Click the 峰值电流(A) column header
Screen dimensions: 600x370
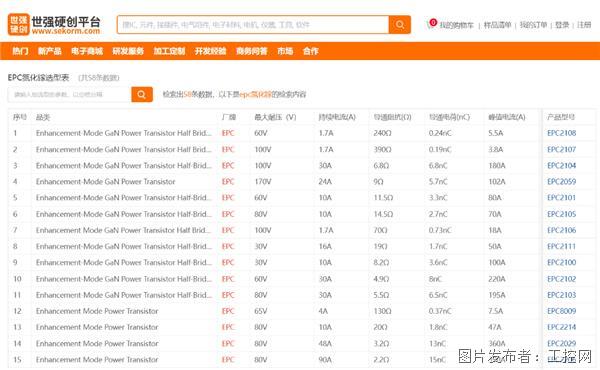pos(507,117)
